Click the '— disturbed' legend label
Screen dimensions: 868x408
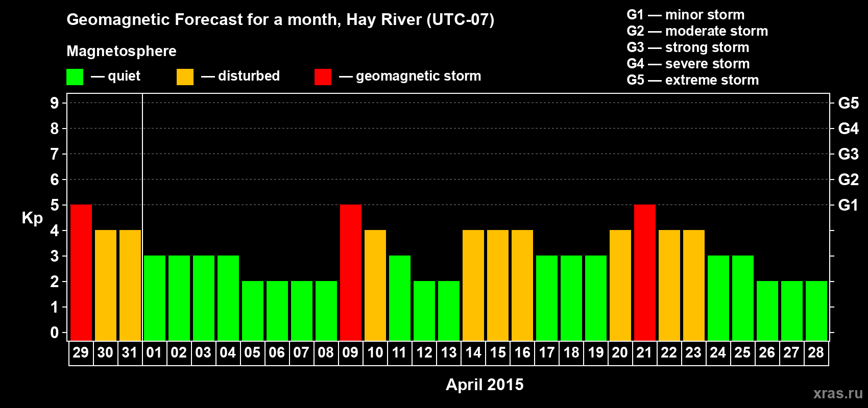(x=240, y=76)
